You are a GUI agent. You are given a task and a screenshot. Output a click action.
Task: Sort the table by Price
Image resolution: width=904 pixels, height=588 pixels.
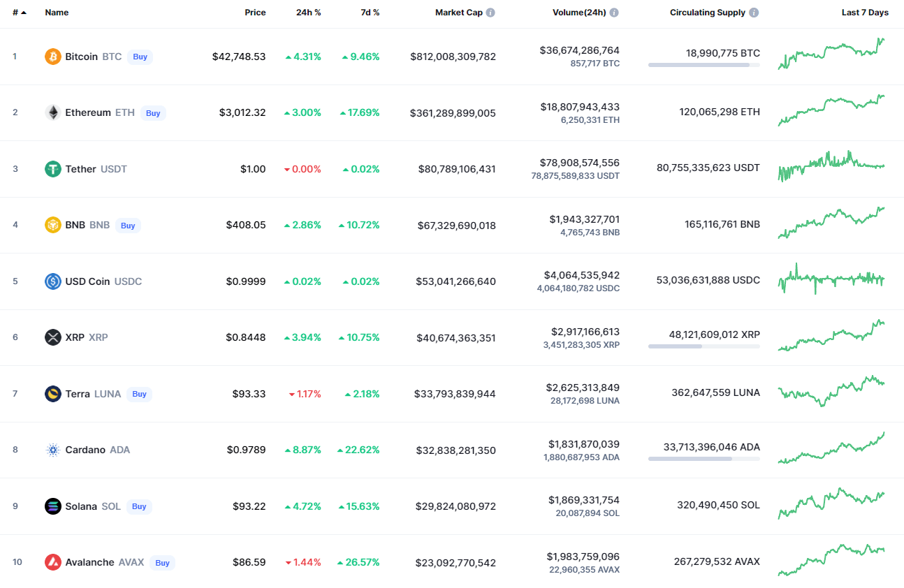tap(255, 13)
